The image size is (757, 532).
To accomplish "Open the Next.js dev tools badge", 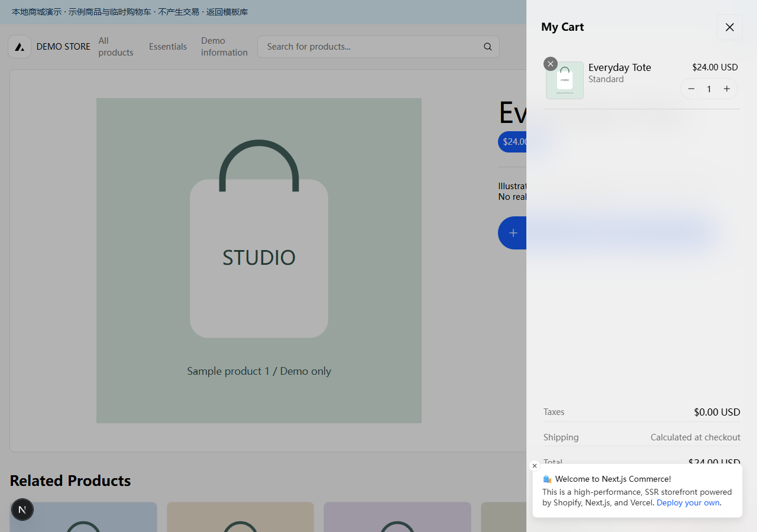I will 22,510.
